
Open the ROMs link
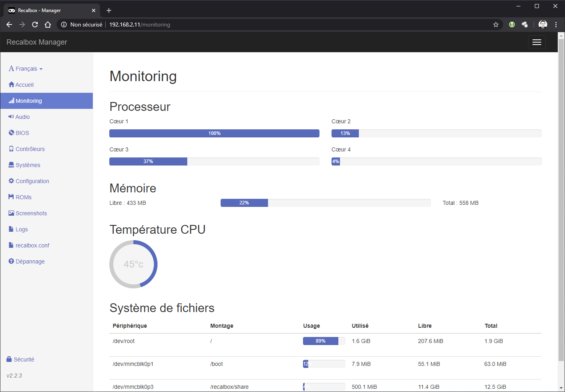47,197
